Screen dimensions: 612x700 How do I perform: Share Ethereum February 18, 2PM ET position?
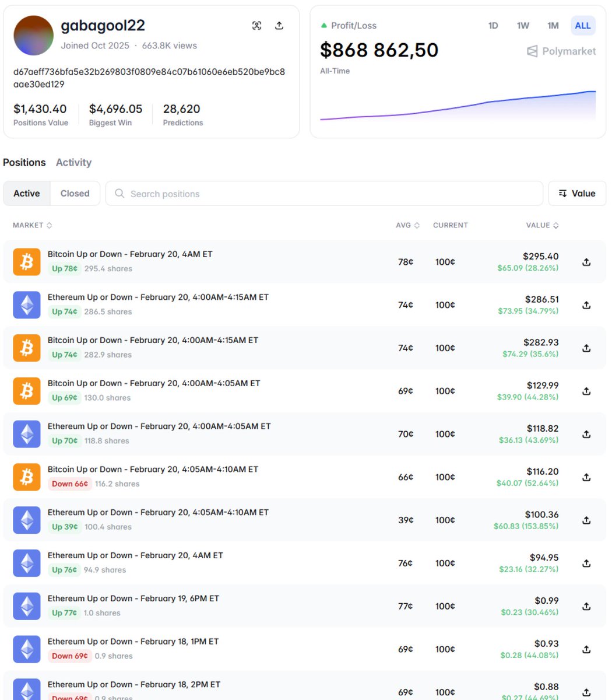586,692
